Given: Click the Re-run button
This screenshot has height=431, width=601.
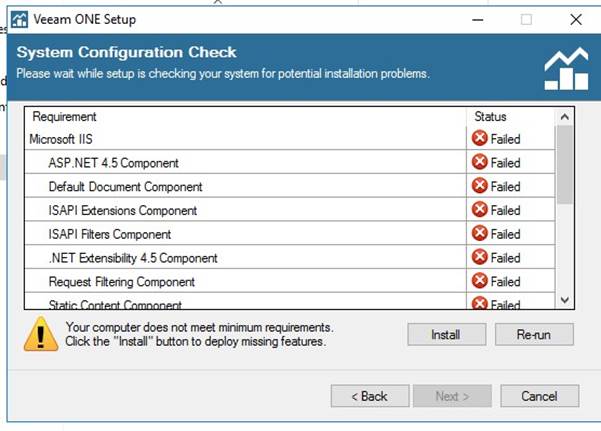Looking at the screenshot, I should pyautogui.click(x=534, y=334).
